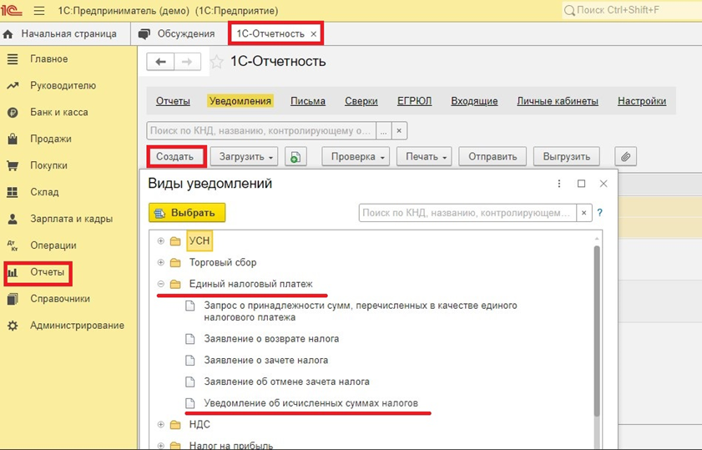Click the Главное sidebar icon
702x450 pixels.
click(13, 59)
